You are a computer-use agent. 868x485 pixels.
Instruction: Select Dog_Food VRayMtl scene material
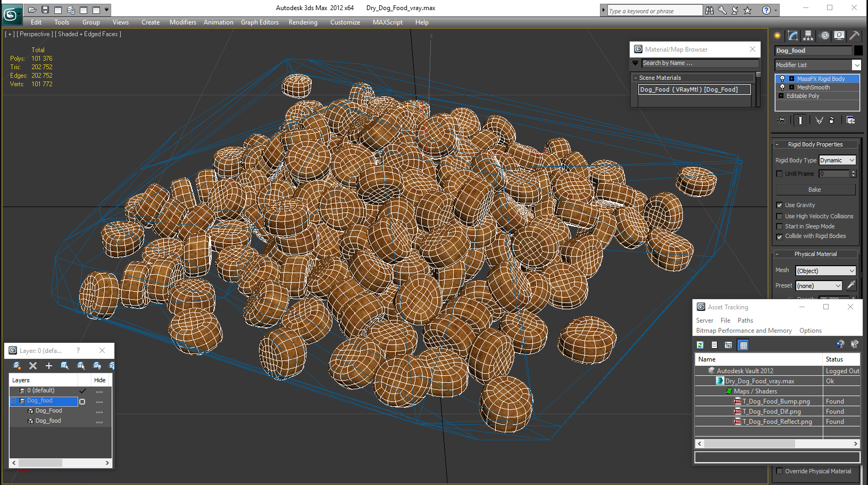(694, 89)
